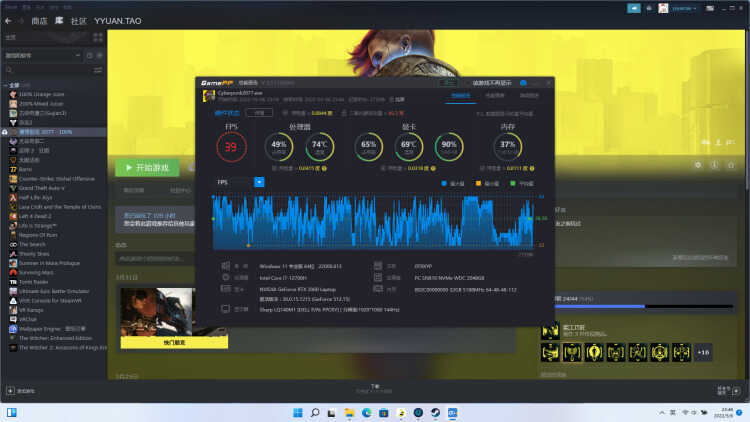
Task: Click the FPS performance line chart
Action: pyautogui.click(x=373, y=222)
